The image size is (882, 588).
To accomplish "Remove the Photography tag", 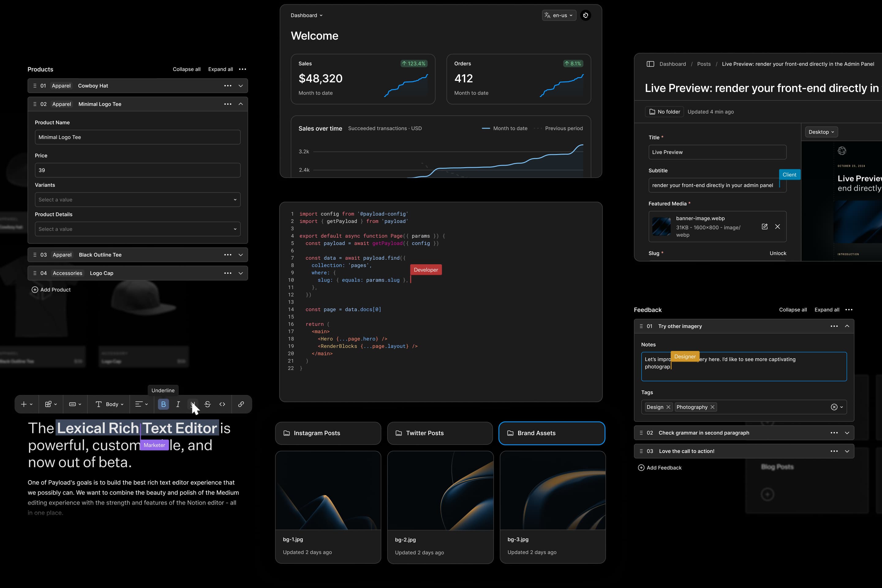I will pyautogui.click(x=713, y=407).
